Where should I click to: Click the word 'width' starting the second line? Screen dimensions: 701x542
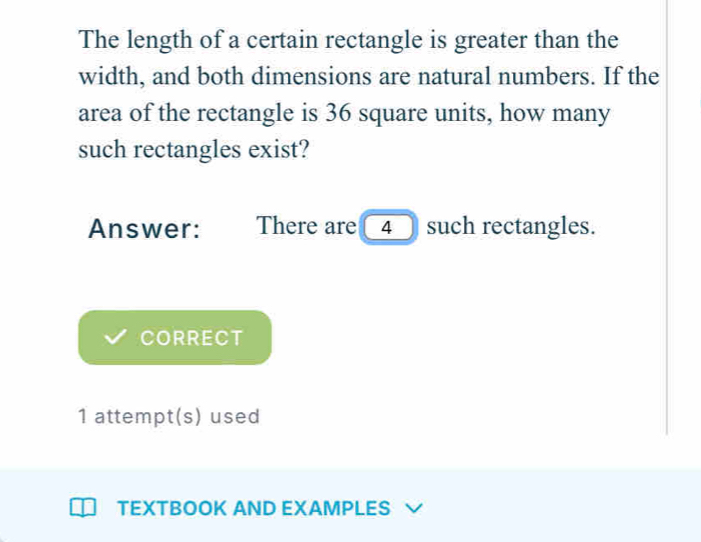pyautogui.click(x=109, y=76)
